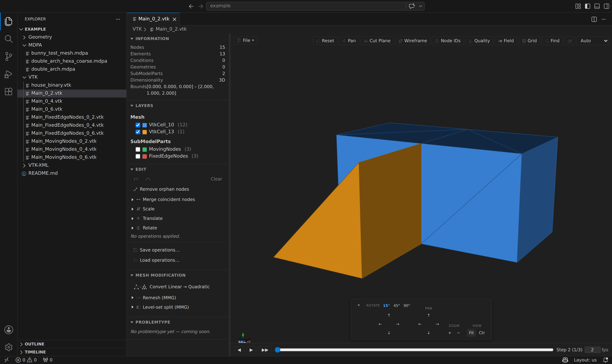This screenshot has width=612, height=364.
Task: Open the Manage gear icon
Action: (9, 347)
